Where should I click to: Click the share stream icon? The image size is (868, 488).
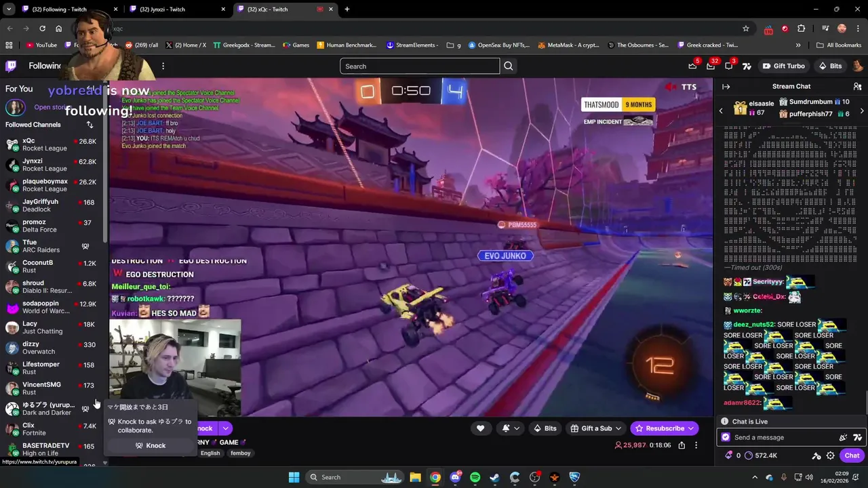tap(682, 445)
